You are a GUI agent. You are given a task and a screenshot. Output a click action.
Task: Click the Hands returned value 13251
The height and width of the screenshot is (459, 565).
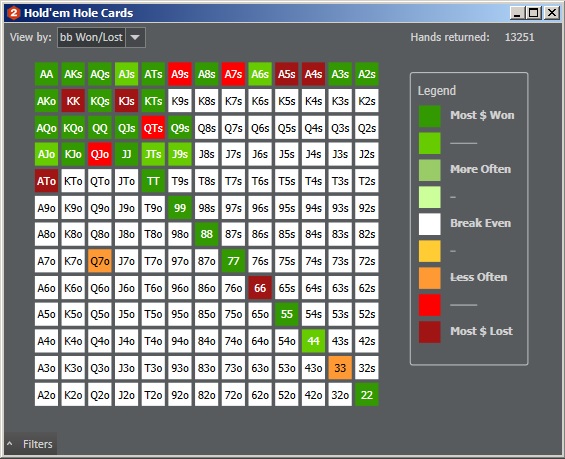tap(519, 37)
